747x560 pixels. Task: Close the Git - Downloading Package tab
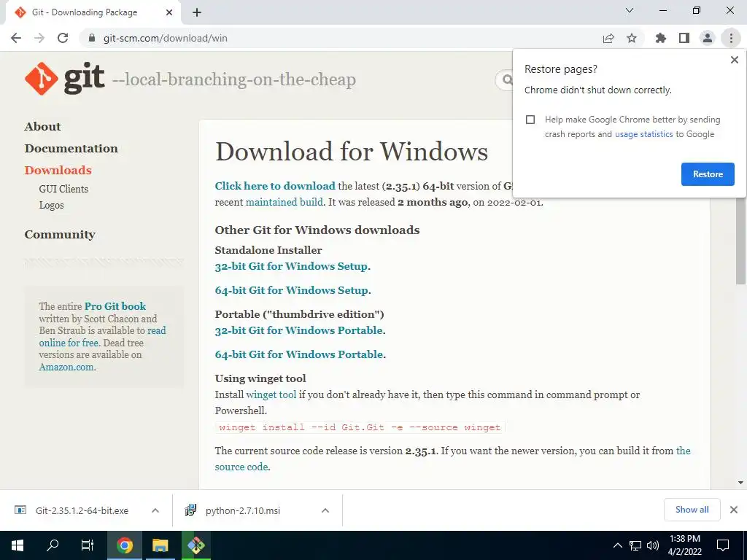(169, 12)
